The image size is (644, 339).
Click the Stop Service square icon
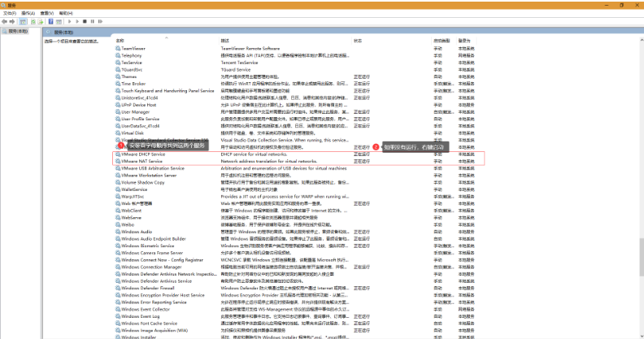click(x=85, y=21)
